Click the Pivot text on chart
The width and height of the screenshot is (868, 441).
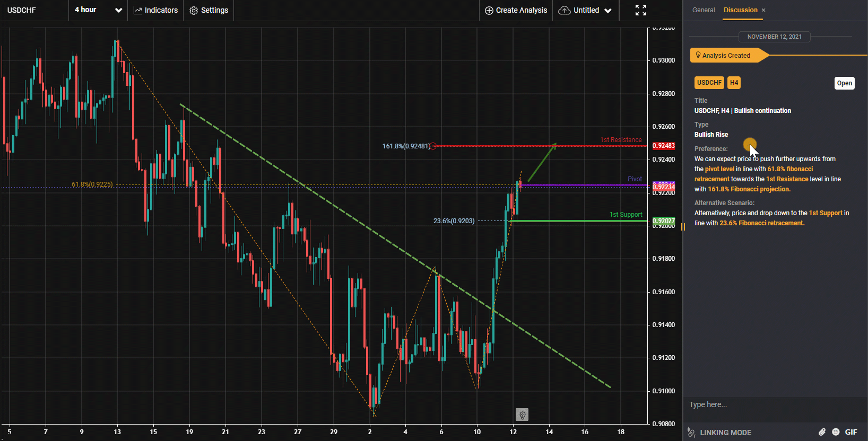(x=635, y=179)
